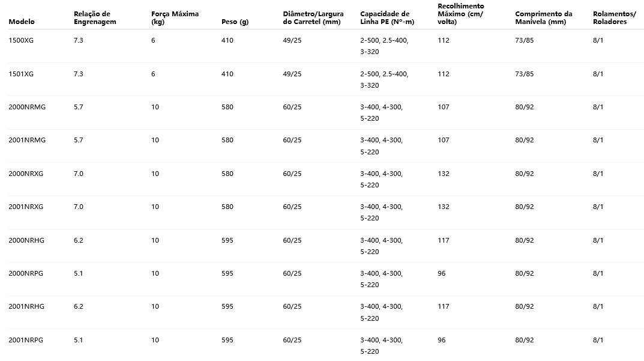
Task: Click the Capacidade de Linha PE header
Action: point(385,17)
